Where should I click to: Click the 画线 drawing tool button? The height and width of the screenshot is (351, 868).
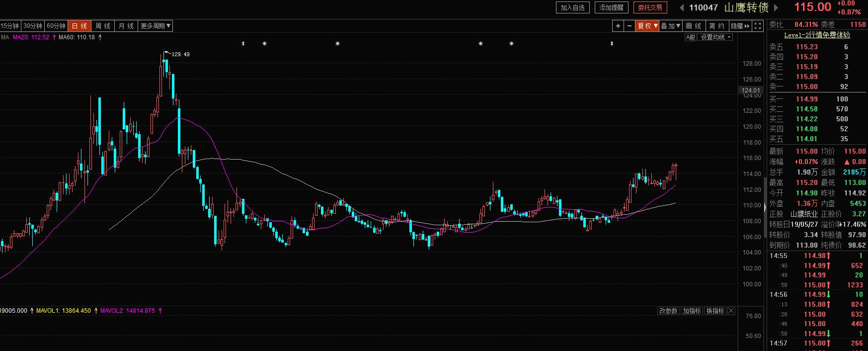coord(694,26)
